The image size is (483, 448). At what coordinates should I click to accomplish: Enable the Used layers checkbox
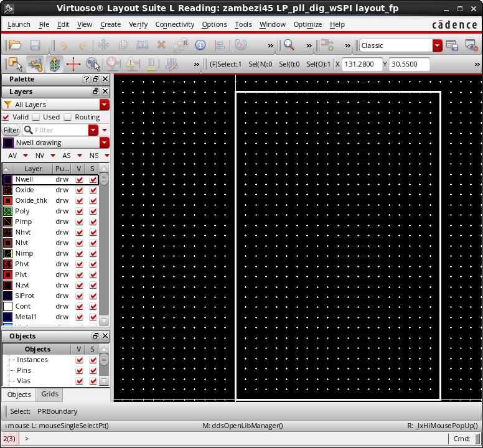36,117
